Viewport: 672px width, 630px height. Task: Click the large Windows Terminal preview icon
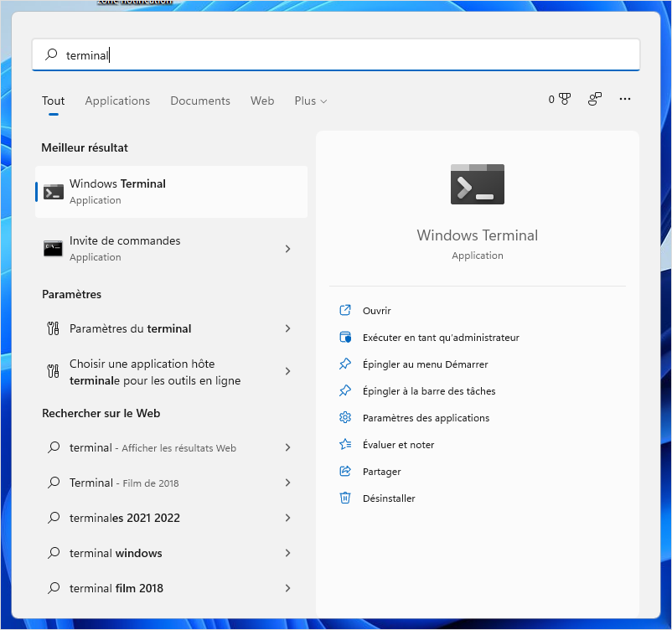coord(478,184)
